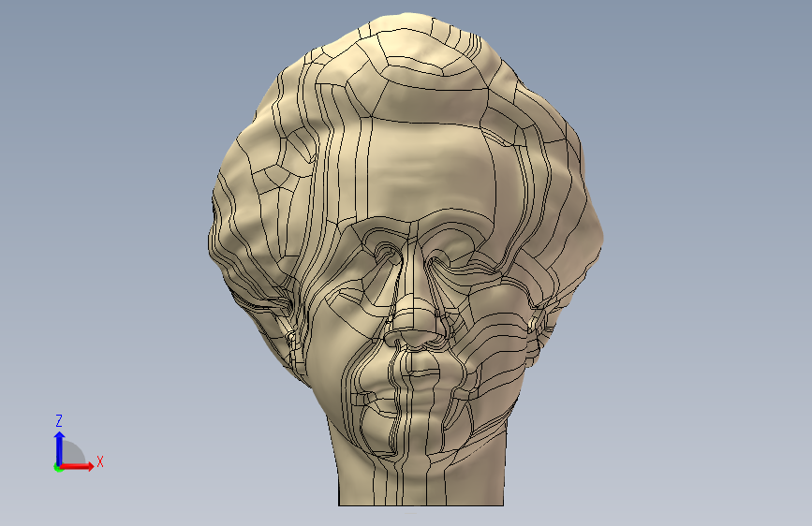This screenshot has height=526, width=812.
Task: Select the neck surface of the model
Action: point(420,479)
